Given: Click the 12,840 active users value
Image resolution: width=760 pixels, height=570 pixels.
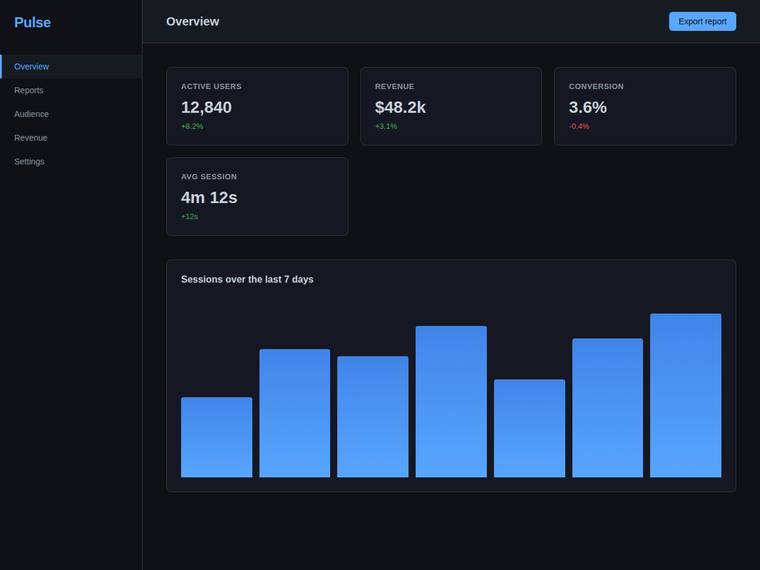Looking at the screenshot, I should click(x=206, y=107).
